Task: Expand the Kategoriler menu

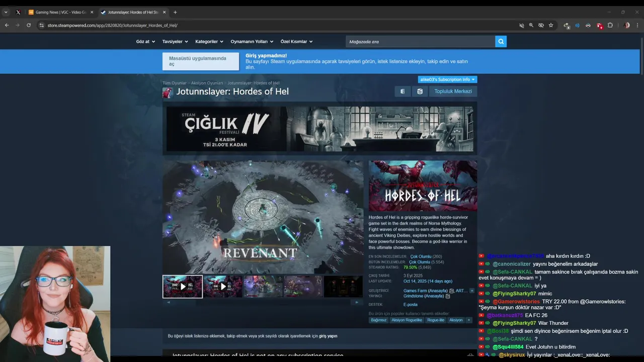Action: (209, 41)
